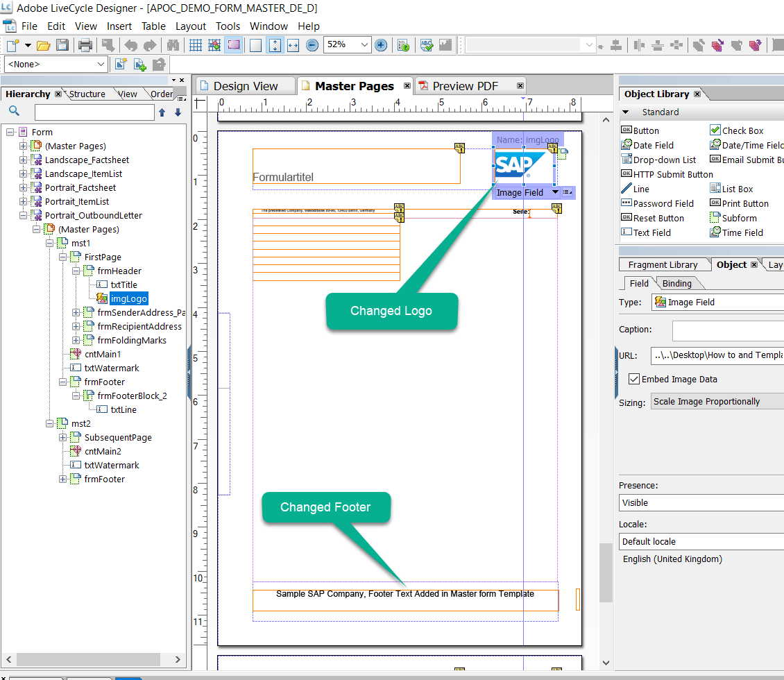Click the Print toolbar icon
This screenshot has width=784, height=680.
click(85, 45)
